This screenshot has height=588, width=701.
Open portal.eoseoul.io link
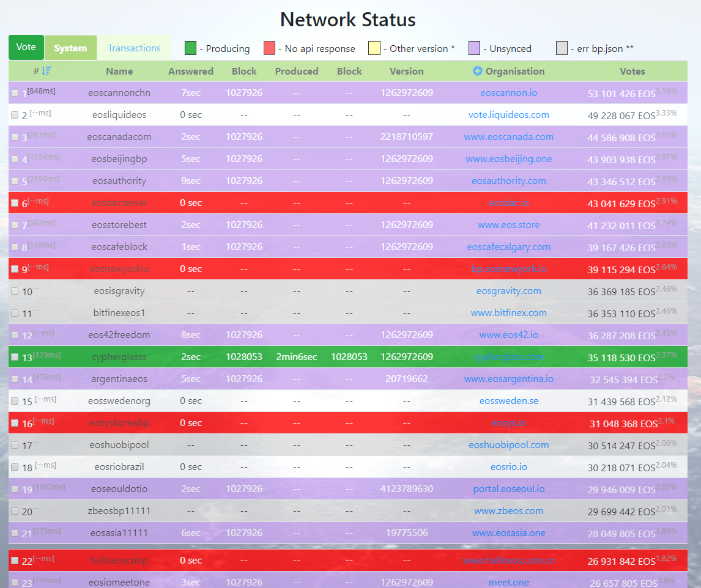pos(509,489)
